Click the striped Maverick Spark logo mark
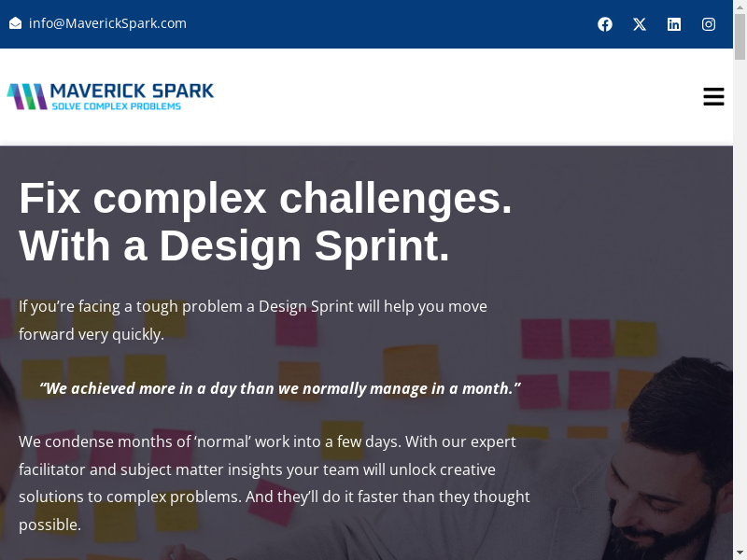 pyautogui.click(x=26, y=96)
